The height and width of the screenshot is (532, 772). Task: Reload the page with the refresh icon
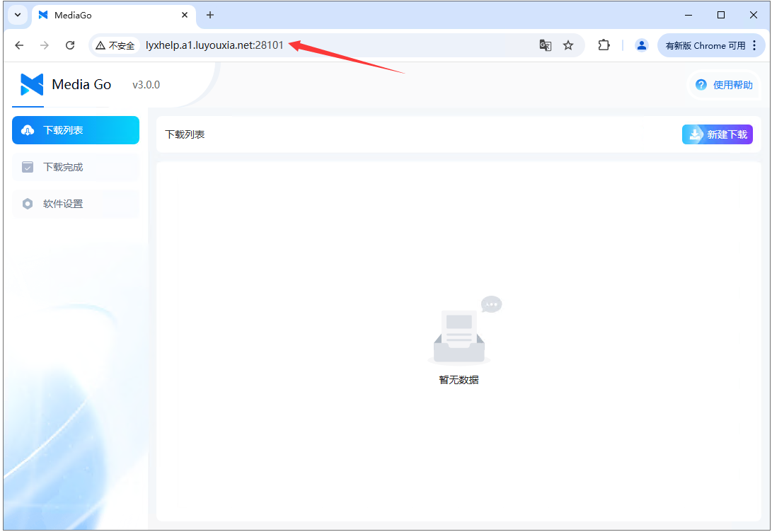click(x=70, y=45)
